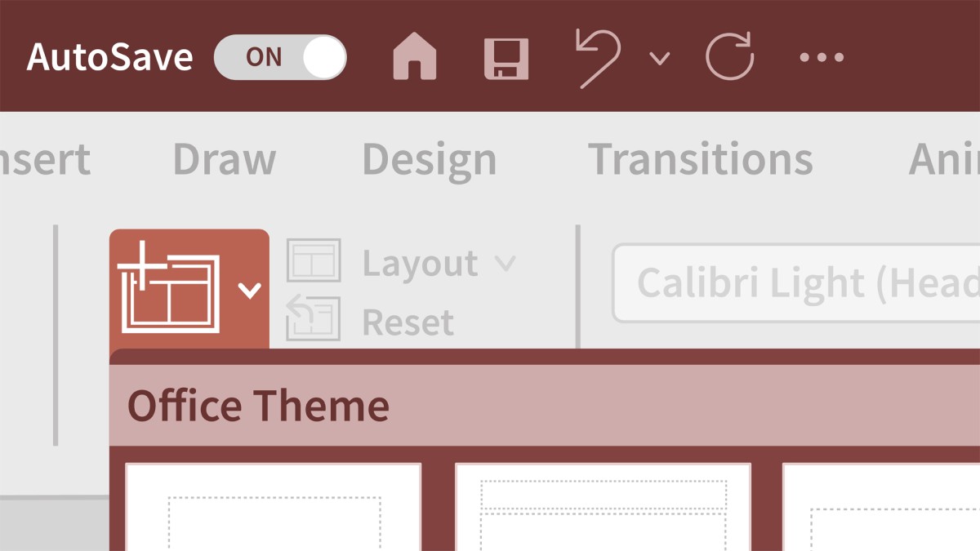Open the three-dot more options menu
980x551 pixels.
822,58
